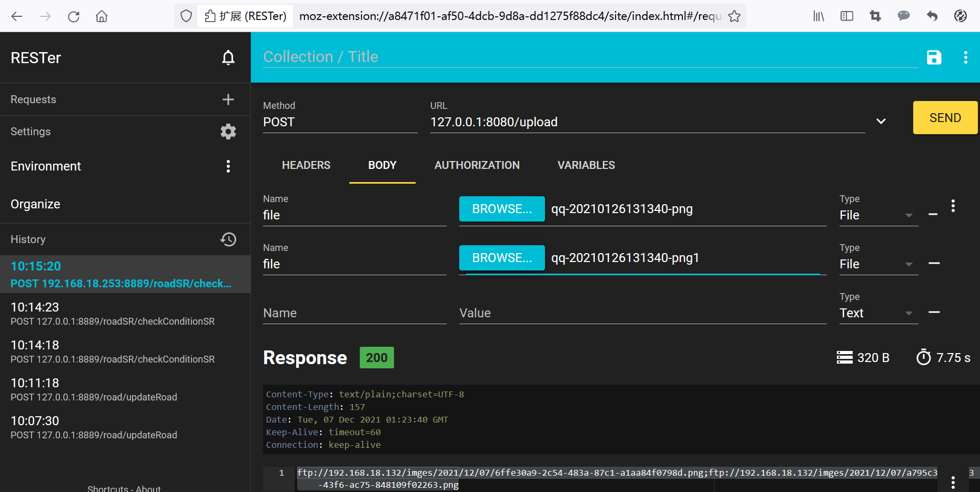Click the crop screenshot toolbar icon

[x=875, y=16]
